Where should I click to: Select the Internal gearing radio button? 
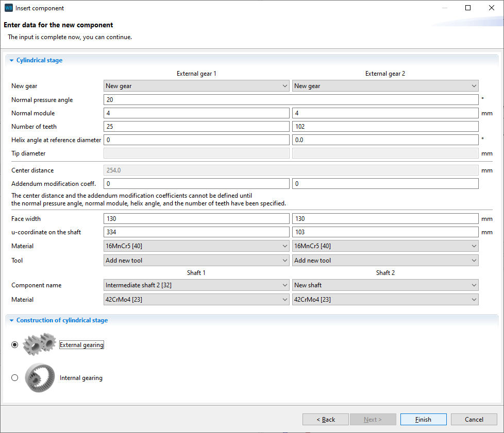[14, 378]
